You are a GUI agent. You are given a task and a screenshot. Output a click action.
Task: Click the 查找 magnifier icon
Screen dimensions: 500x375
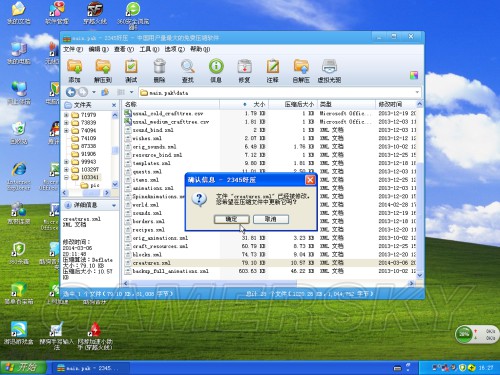pos(188,67)
